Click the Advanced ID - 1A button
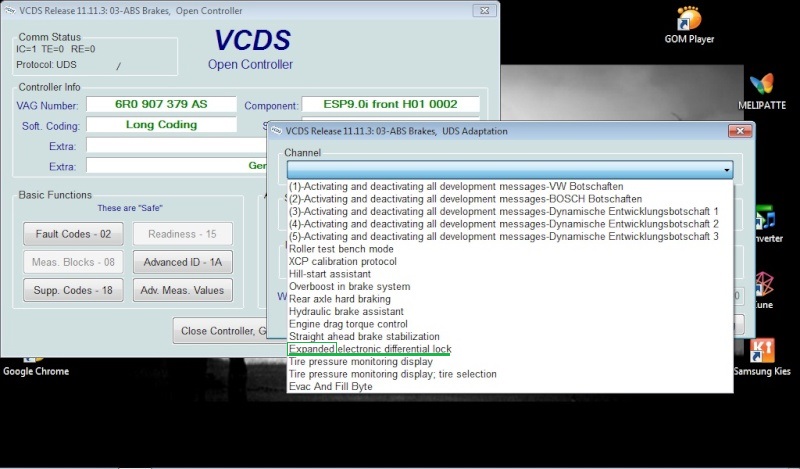The width and height of the screenshot is (800, 469). (183, 262)
